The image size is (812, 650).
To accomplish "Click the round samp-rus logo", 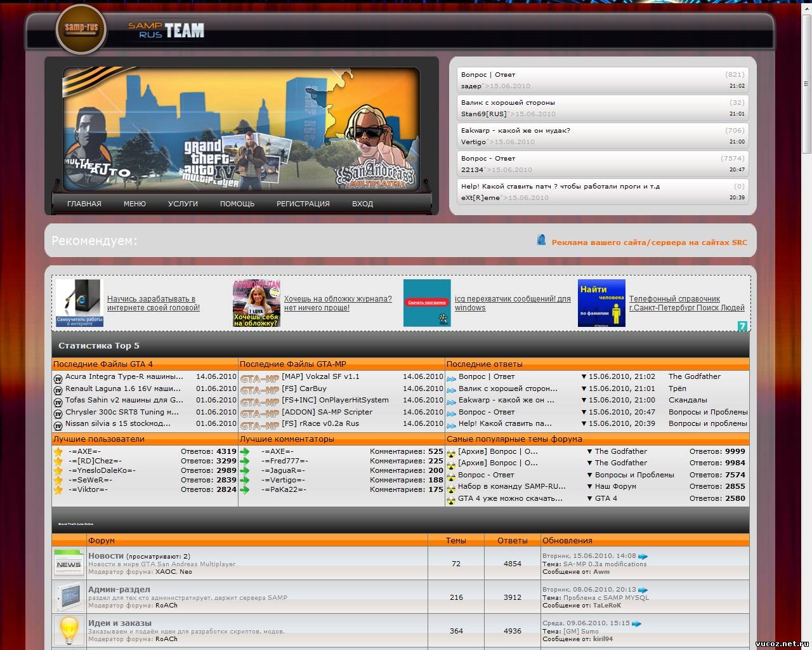I will [81, 29].
